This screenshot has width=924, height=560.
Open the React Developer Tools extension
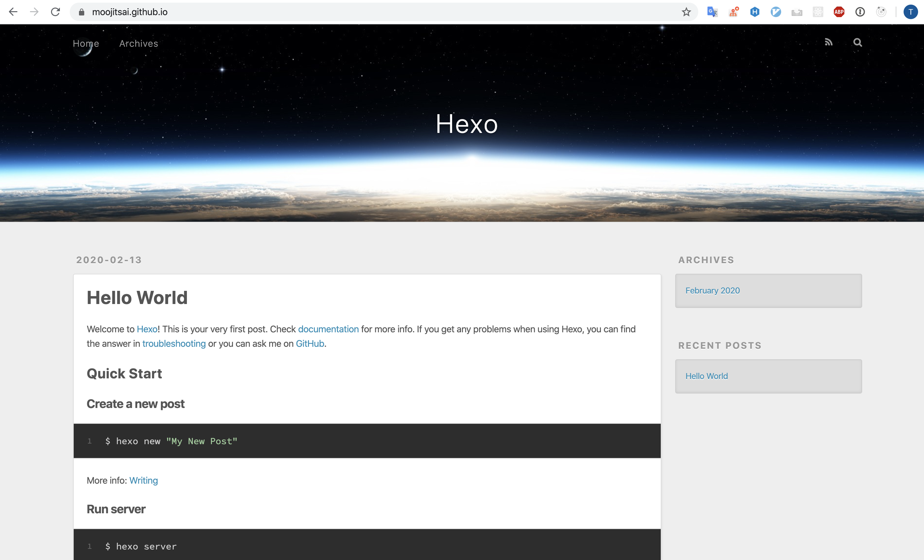click(x=818, y=12)
